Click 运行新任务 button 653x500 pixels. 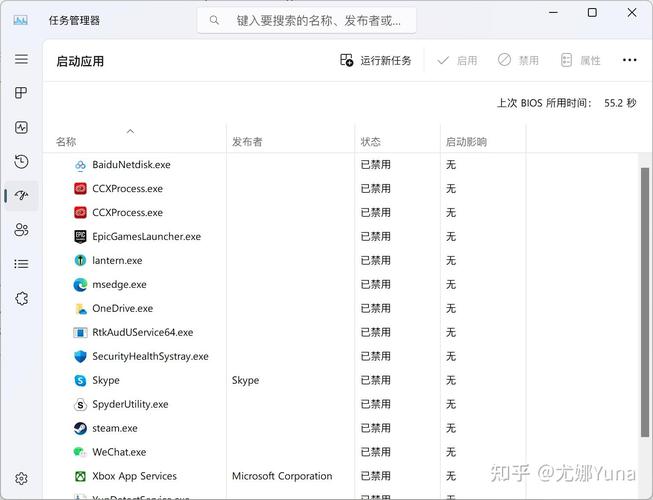(376, 61)
